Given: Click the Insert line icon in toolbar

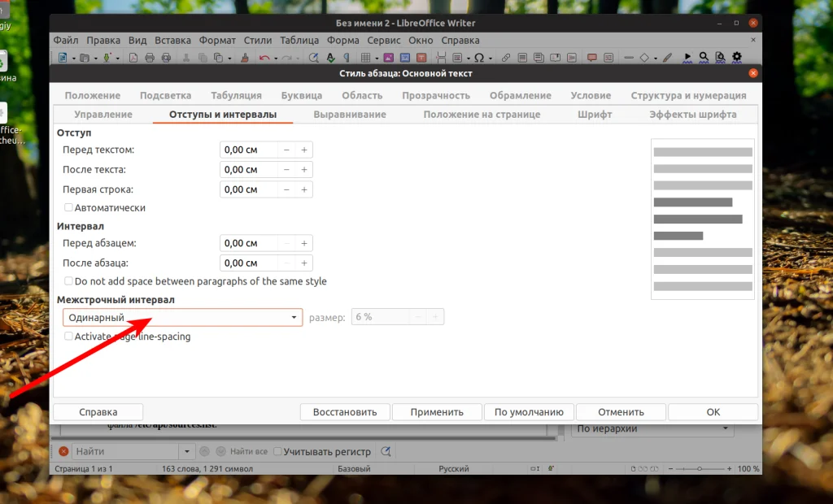Looking at the screenshot, I should 629,58.
